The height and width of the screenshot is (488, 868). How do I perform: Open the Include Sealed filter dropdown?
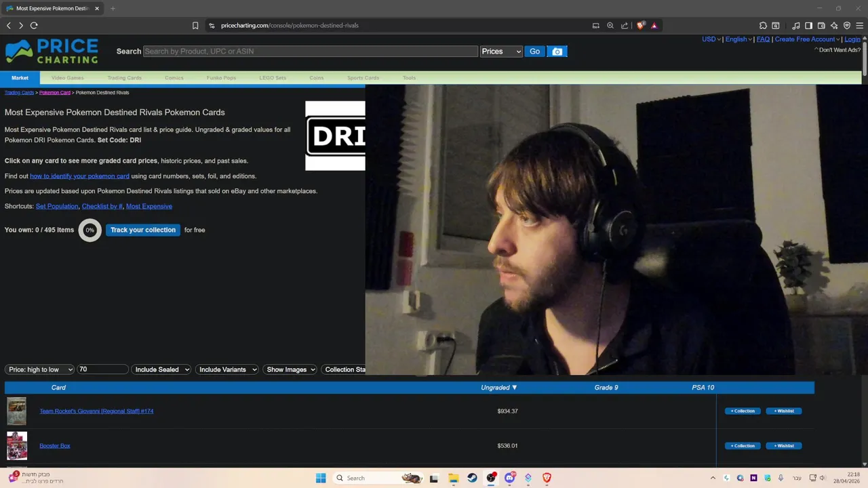[x=161, y=369]
